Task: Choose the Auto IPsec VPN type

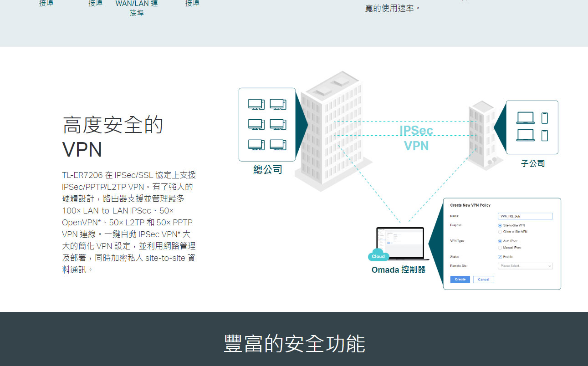Action: pos(500,241)
